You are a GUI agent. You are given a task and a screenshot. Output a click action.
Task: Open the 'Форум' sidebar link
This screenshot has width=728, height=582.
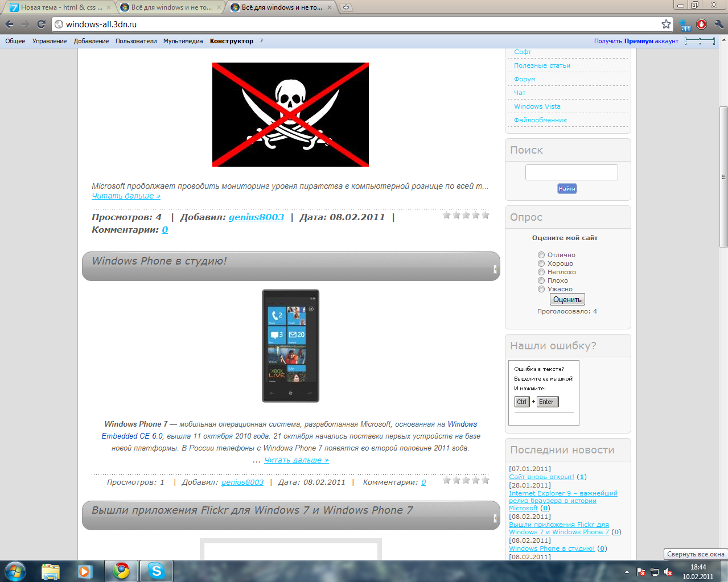pyautogui.click(x=524, y=79)
